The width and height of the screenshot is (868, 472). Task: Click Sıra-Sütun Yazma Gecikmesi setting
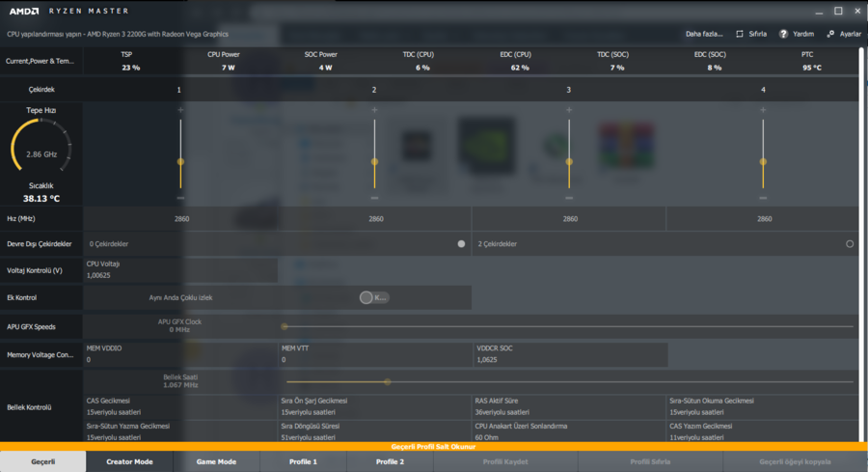pos(180,431)
